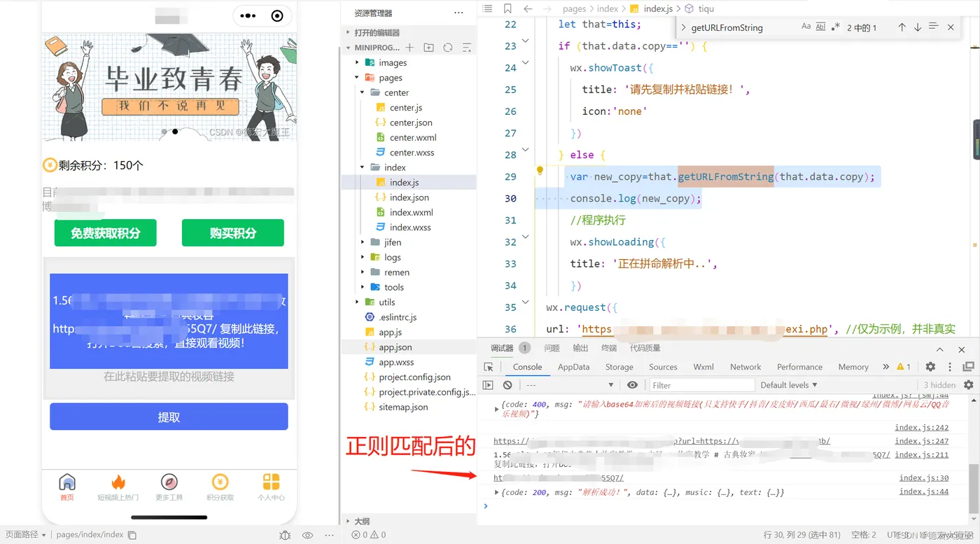The height and width of the screenshot is (544, 980).
Task: Close the find widget
Action: coord(951,27)
